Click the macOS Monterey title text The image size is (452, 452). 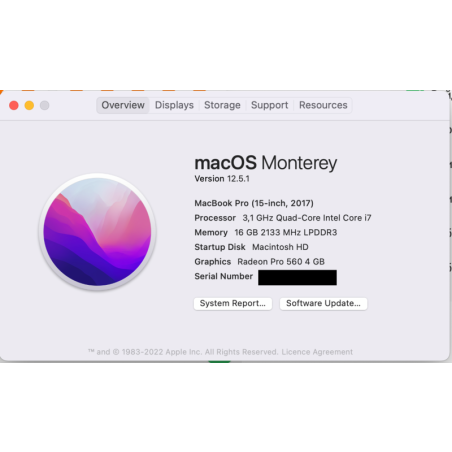pyautogui.click(x=266, y=163)
